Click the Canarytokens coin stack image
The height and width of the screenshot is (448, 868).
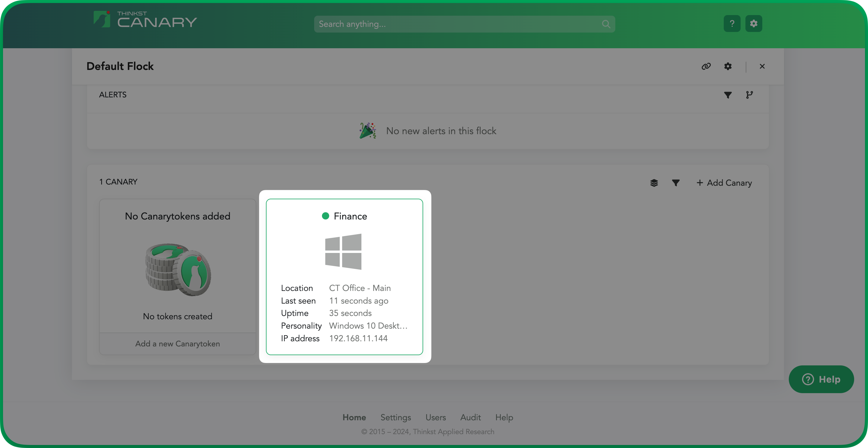(178, 270)
